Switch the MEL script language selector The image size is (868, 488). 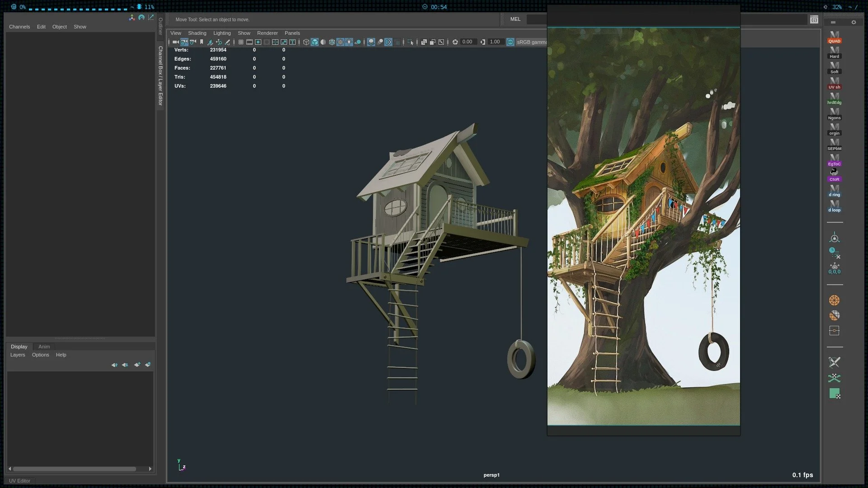[515, 19]
